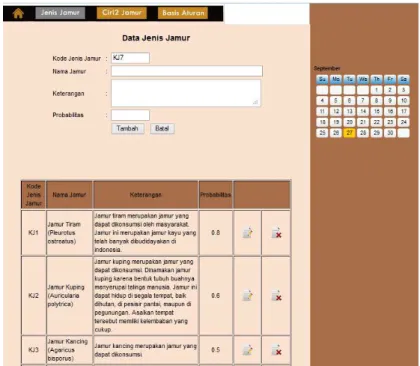
Task: Click the Kode Jenis Jamur column header
Action: 34,195
